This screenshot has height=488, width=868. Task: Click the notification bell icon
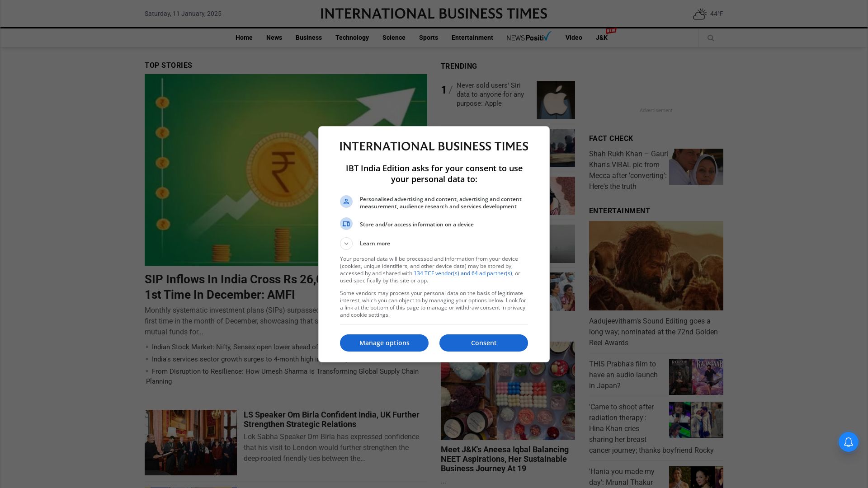click(x=849, y=442)
